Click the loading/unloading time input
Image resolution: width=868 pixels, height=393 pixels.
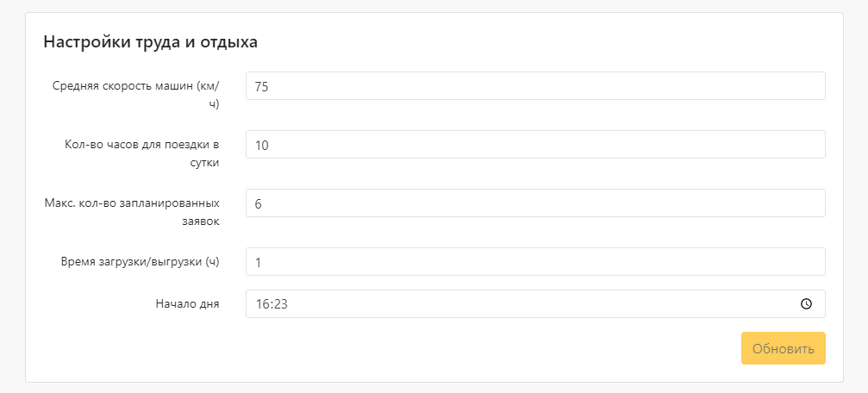tap(535, 261)
